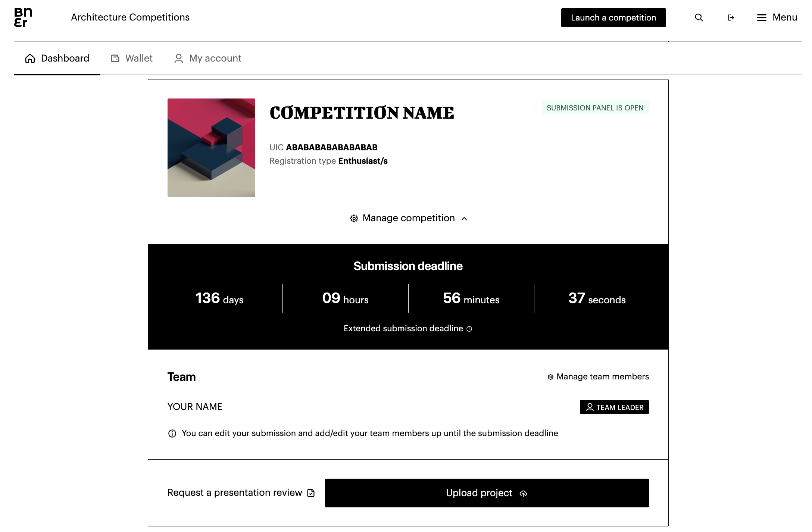Collapse the Manage competition chevron
812x532 pixels.
pos(464,219)
